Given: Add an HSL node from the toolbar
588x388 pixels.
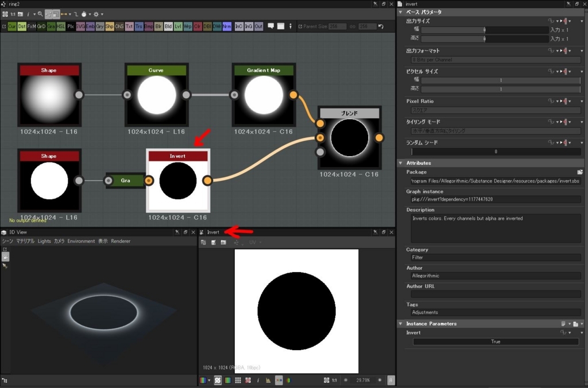Looking at the screenshot, I should pyautogui.click(x=61, y=26).
